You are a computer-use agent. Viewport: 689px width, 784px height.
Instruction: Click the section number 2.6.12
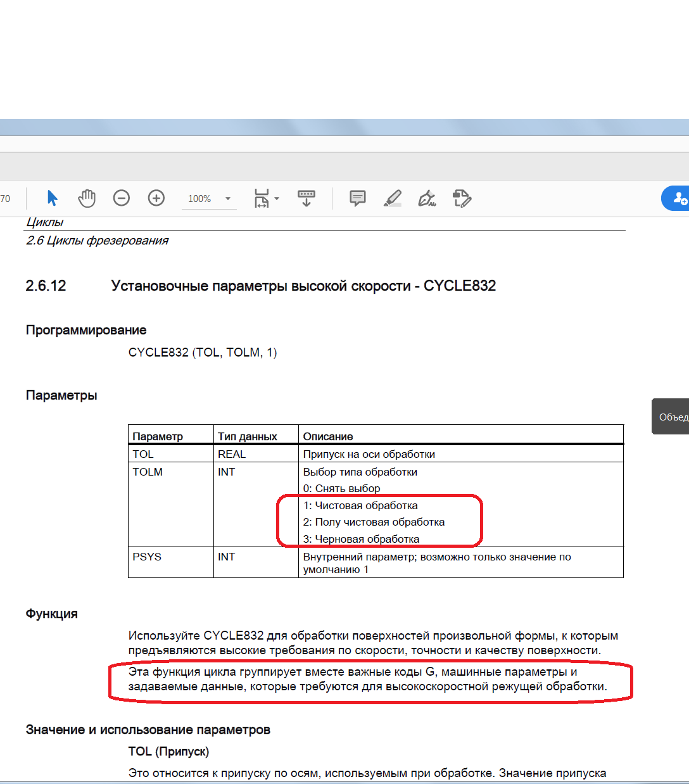point(46,286)
